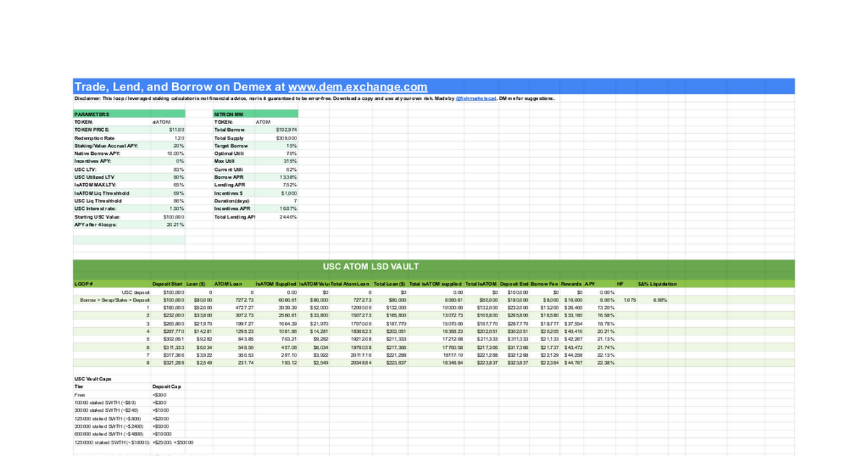The width and height of the screenshot is (868, 456).
Task: Click the Starting USC Value label
Action: (112, 216)
